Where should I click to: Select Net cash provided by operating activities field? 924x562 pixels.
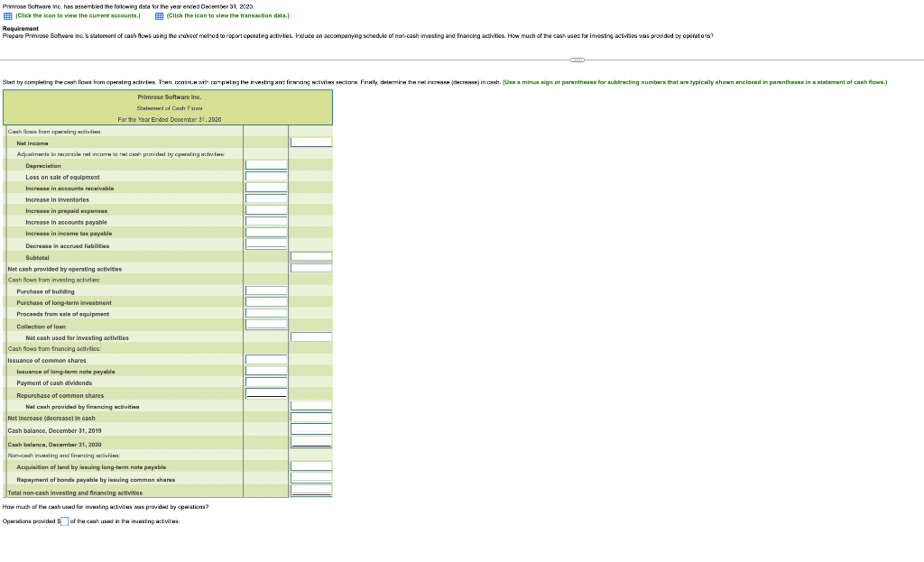point(311,268)
